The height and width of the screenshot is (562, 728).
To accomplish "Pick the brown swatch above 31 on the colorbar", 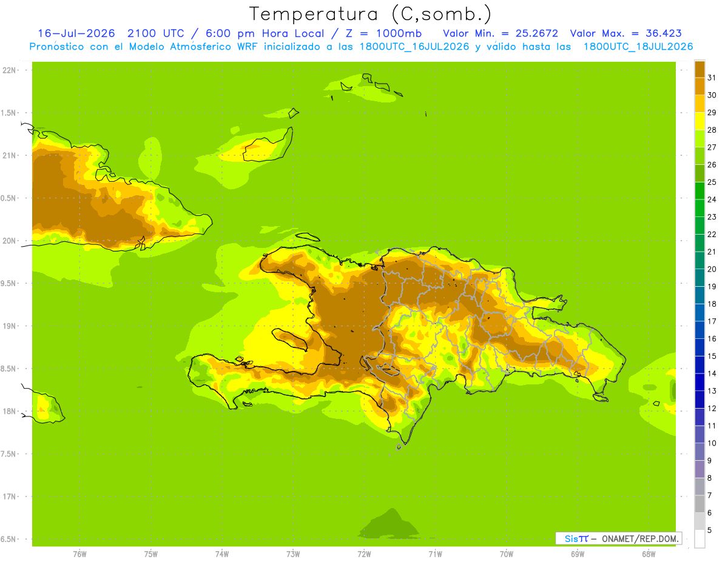I will pyautogui.click(x=699, y=69).
